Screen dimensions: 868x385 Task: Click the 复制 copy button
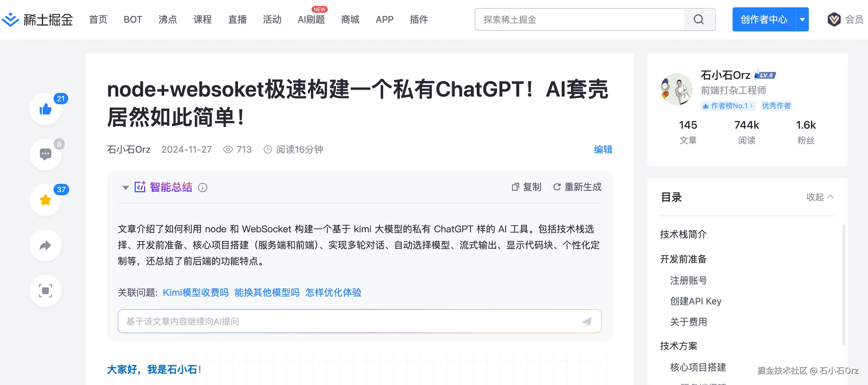(x=526, y=187)
